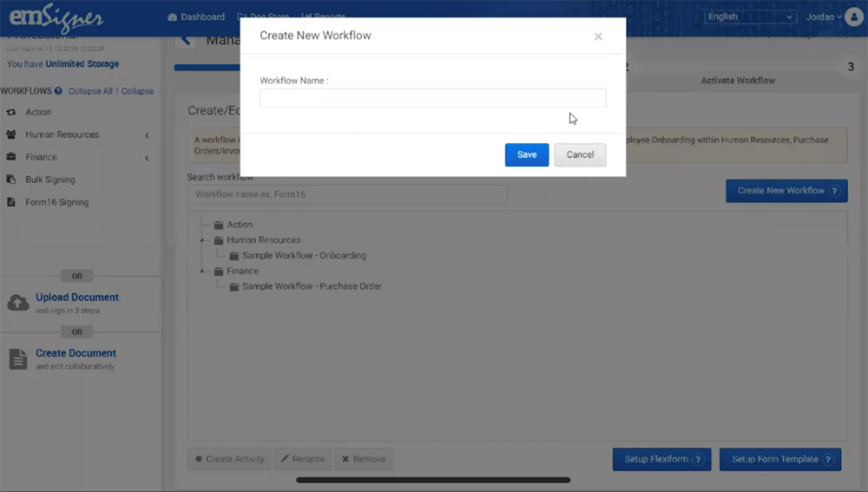Select Action in the workflows sidebar

click(x=38, y=112)
